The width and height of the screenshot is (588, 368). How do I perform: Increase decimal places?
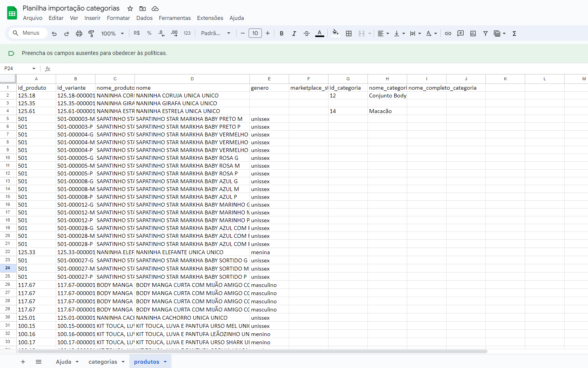click(174, 34)
